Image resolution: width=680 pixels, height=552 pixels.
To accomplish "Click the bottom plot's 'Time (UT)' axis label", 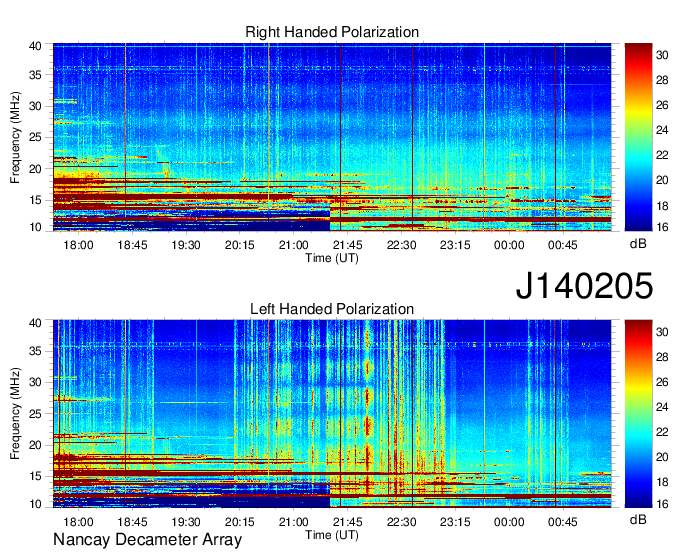I will pyautogui.click(x=332, y=535).
